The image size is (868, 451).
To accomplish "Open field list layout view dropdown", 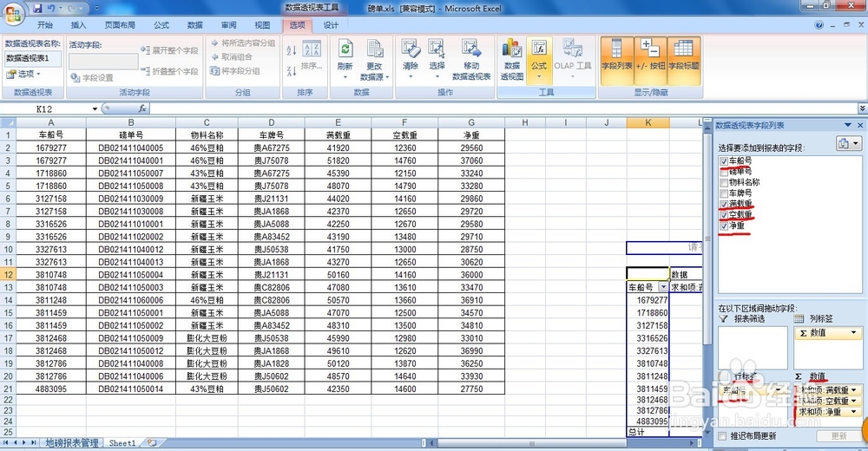I will (849, 144).
